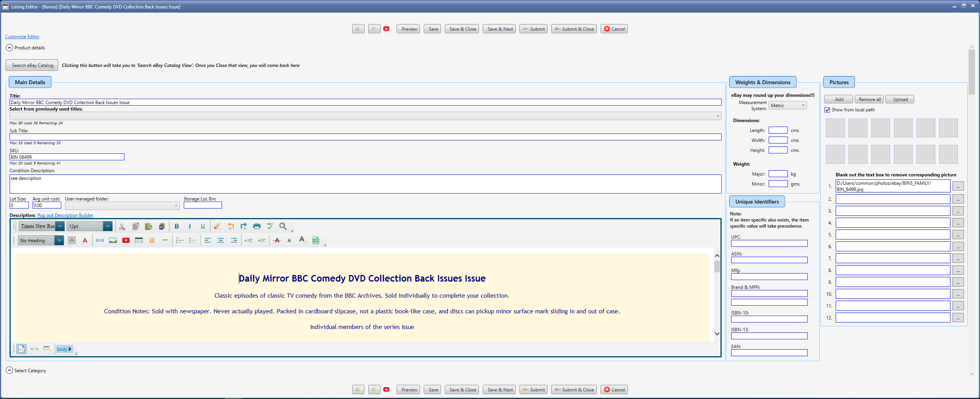The width and height of the screenshot is (980, 399).
Task: Click the SKU input field
Action: [67, 157]
